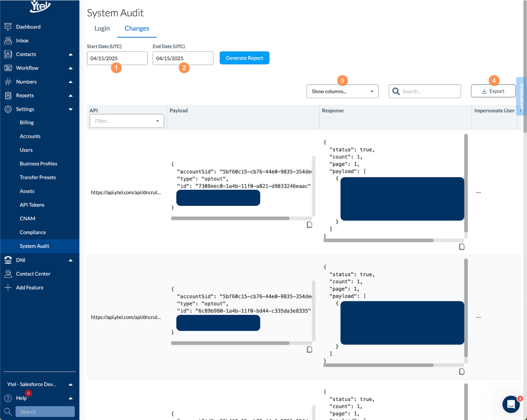527x420 pixels.
Task: Expand the Help menu arrow
Action: click(x=71, y=398)
